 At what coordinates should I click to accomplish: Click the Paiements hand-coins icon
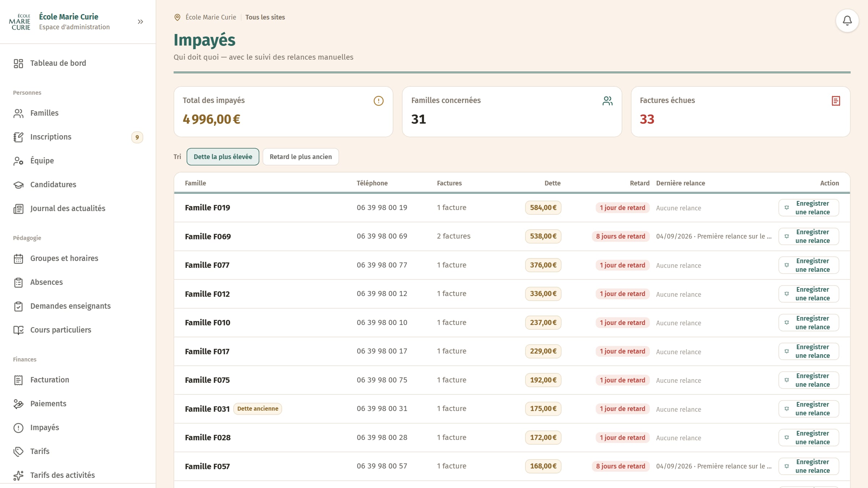pos(18,404)
